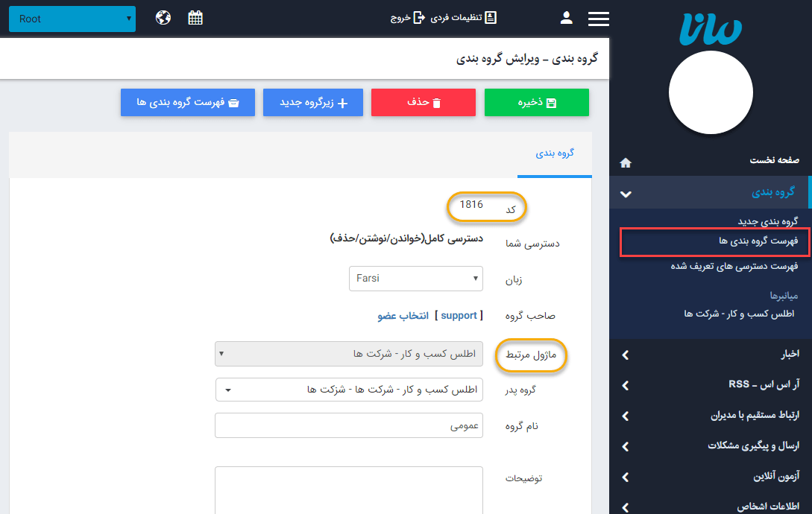Expand the اخبار sidebar section
Viewport: 812px width, 514px height.
pos(708,355)
